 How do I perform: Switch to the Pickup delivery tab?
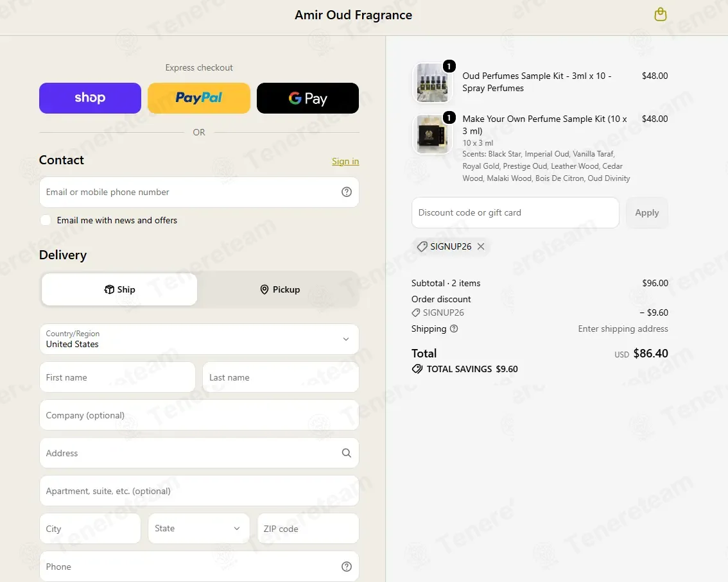click(x=279, y=289)
